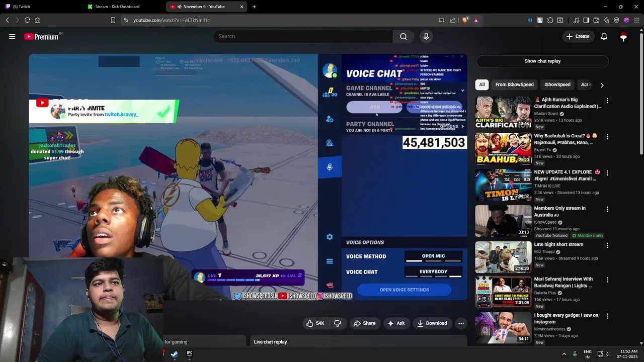644x362 pixels.
Task: Open more actions menu below the video
Action: [x=461, y=323]
